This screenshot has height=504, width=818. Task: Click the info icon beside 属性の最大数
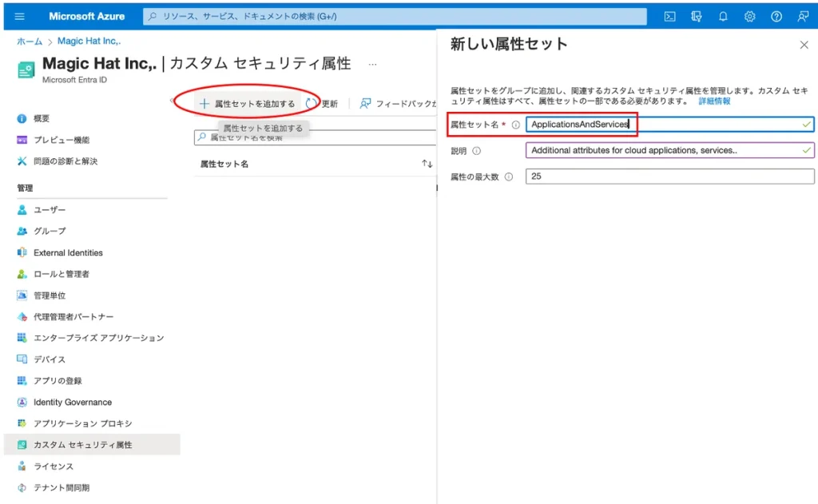(509, 177)
